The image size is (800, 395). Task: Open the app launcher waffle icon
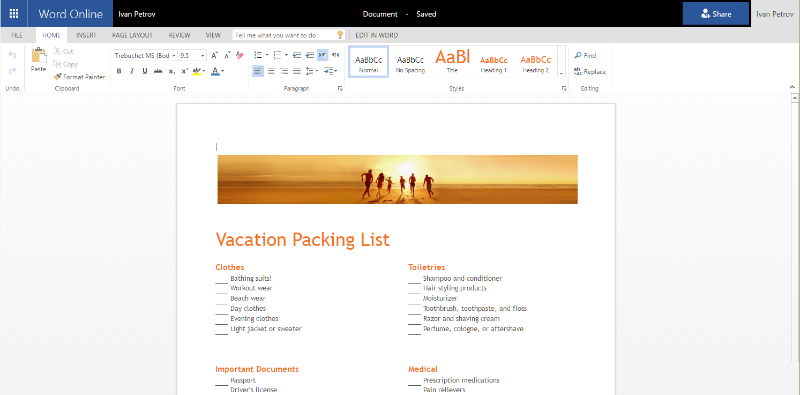coord(14,14)
